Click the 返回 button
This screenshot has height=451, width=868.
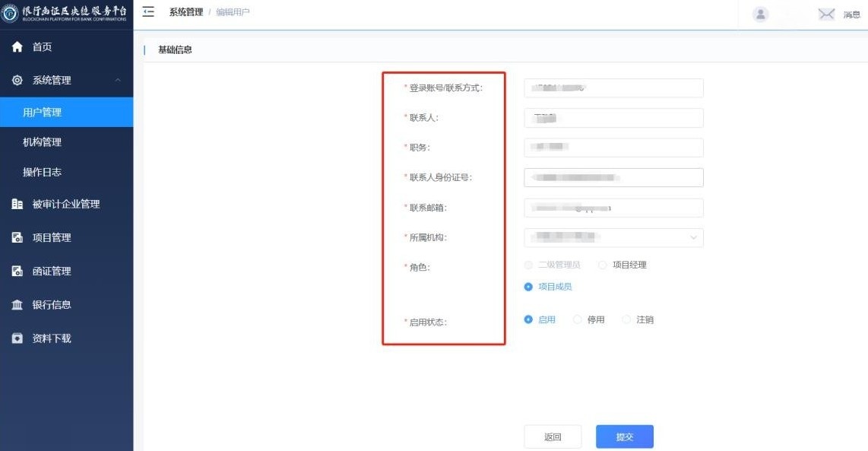coord(553,437)
